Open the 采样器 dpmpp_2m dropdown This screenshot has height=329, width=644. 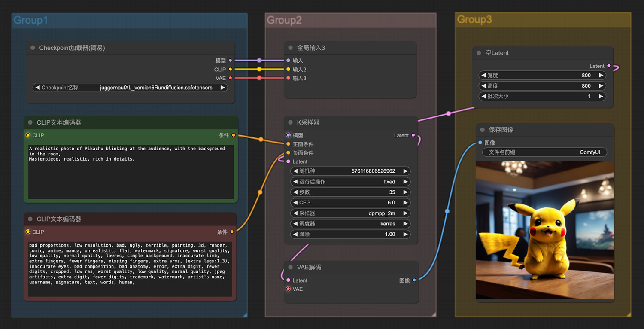pyautogui.click(x=350, y=213)
